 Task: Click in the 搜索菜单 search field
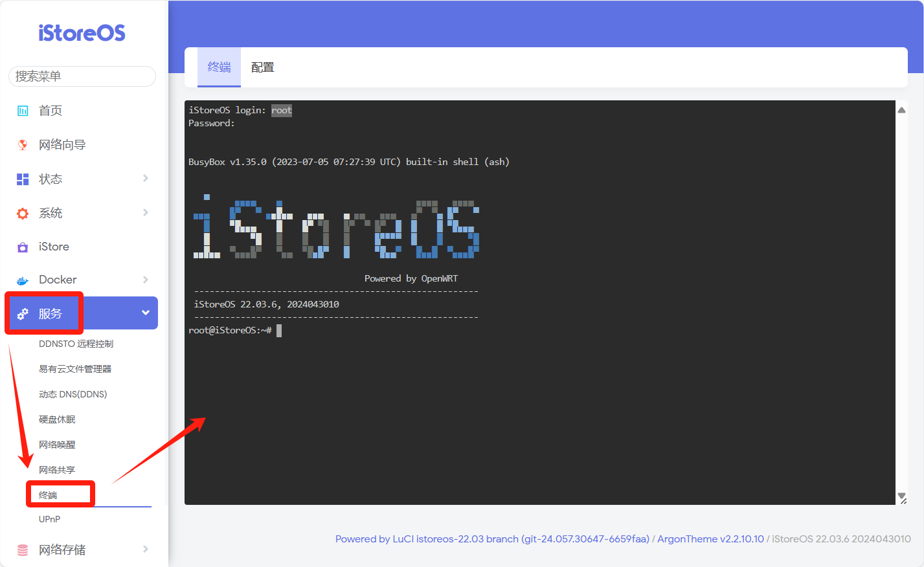coord(82,76)
